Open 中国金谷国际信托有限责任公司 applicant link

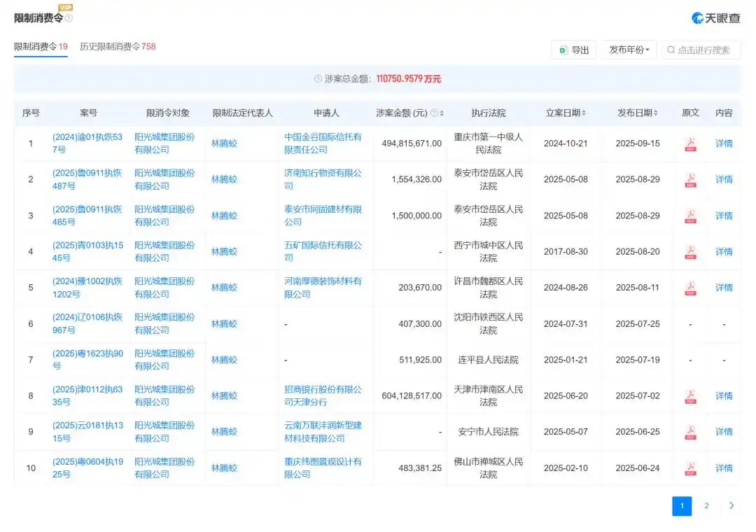pos(323,143)
